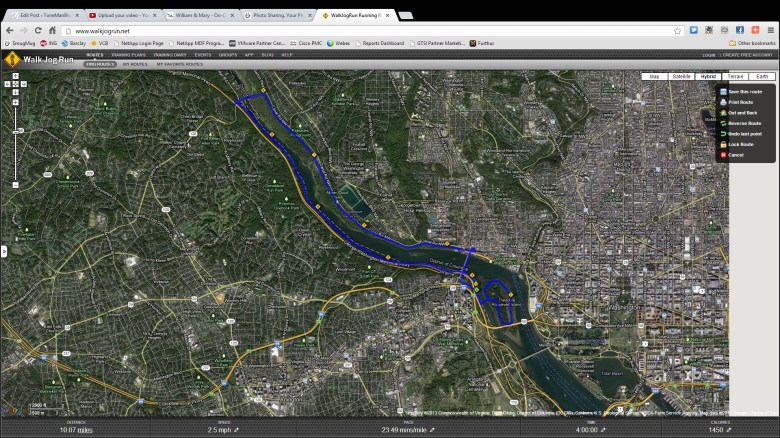
Task: Click the Save this route label
Action: pyautogui.click(x=745, y=92)
